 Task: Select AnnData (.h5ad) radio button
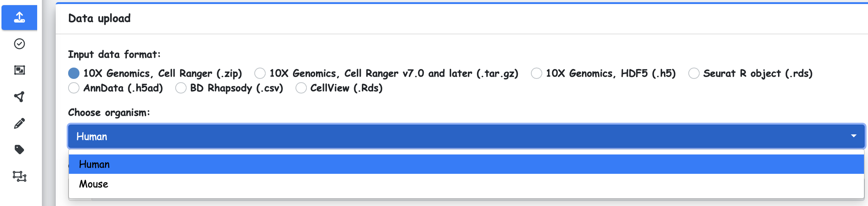click(74, 88)
